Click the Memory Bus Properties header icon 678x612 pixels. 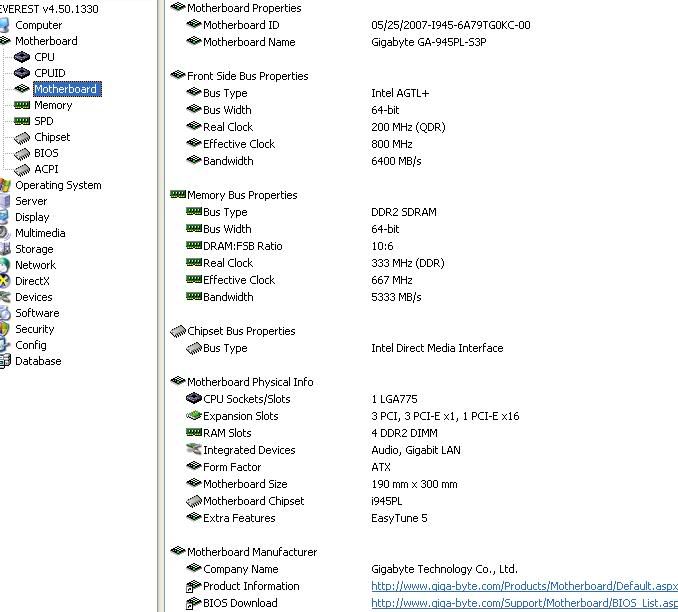[178, 195]
